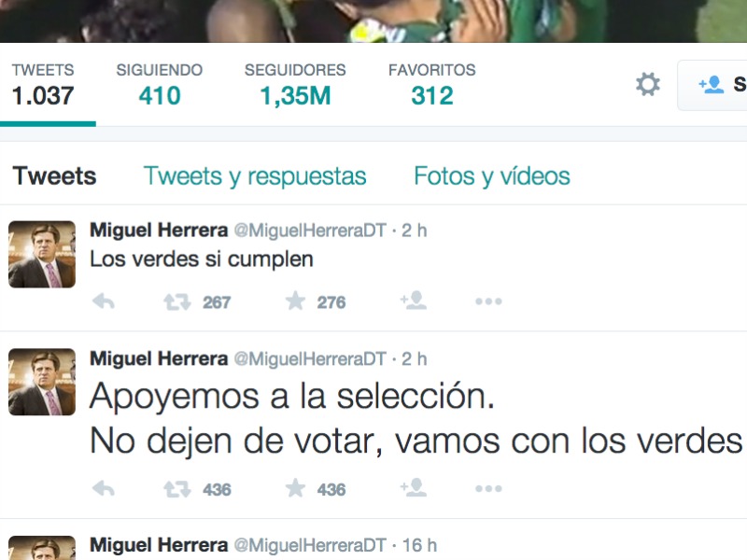The width and height of the screenshot is (747, 560).
Task: Reply to the 'Los verdes si cumplen' tweet
Action: (x=104, y=301)
